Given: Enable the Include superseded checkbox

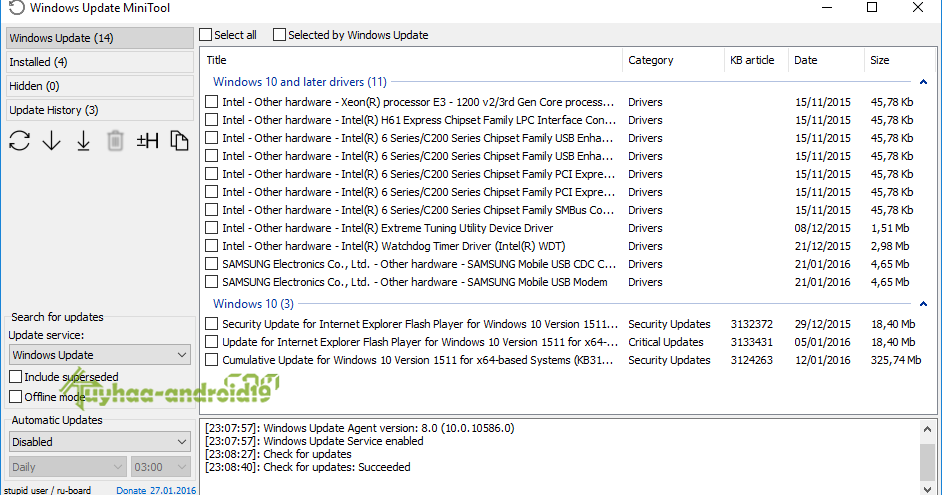Looking at the screenshot, I should click(x=16, y=377).
